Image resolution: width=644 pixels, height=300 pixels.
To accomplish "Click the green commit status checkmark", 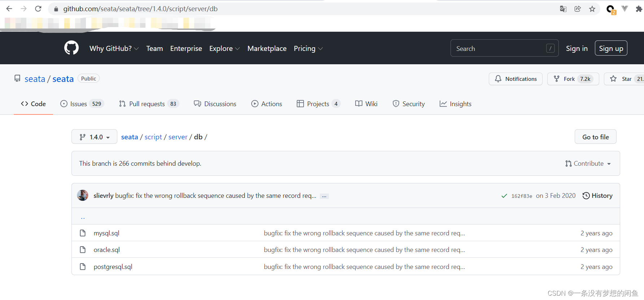I will (x=504, y=196).
